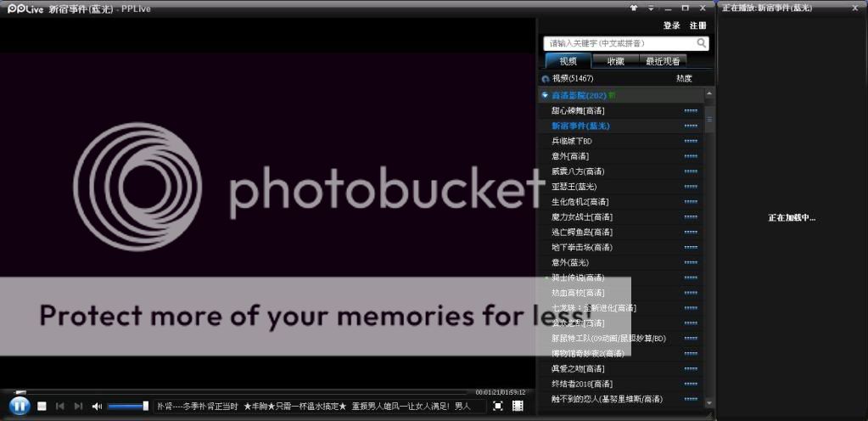Screen dimensions: 868x421
Task: Select 甜心辣舞[高清] in the list
Action: [x=577, y=111]
